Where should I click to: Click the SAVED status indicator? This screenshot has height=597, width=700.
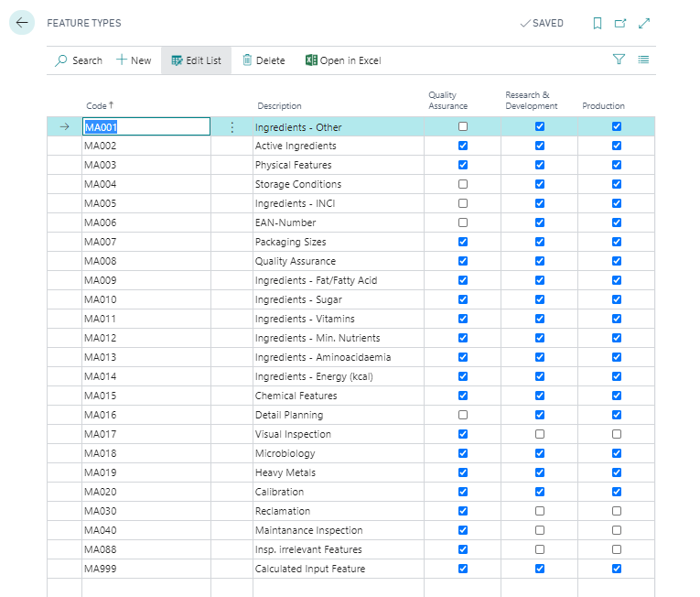[x=542, y=23]
